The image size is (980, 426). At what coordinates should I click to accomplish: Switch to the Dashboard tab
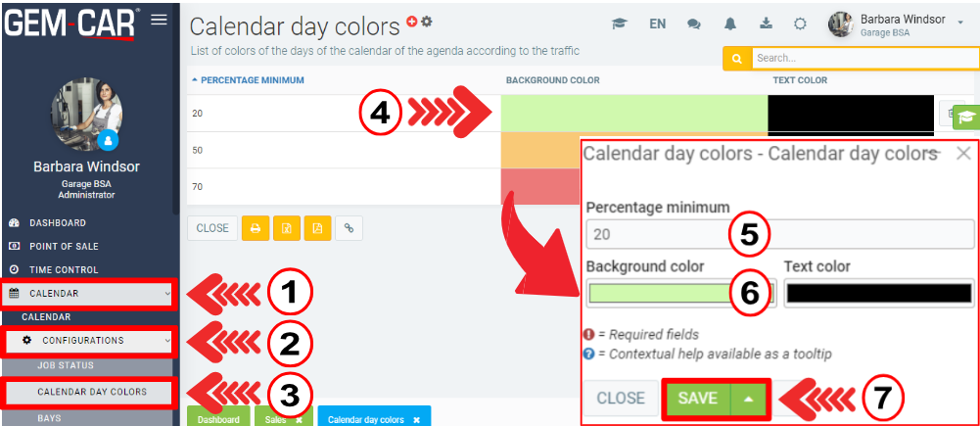[x=217, y=419]
